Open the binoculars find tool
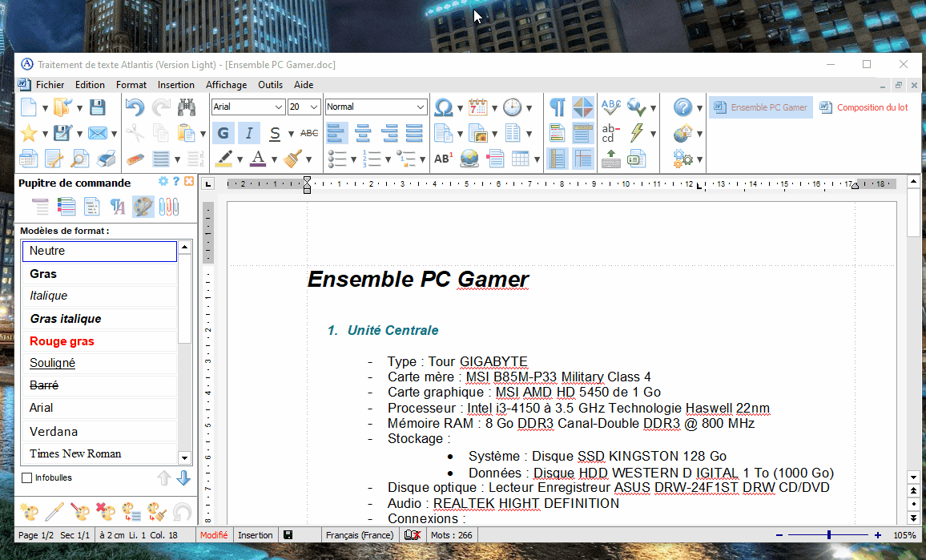The height and width of the screenshot is (560, 926). pos(187,107)
